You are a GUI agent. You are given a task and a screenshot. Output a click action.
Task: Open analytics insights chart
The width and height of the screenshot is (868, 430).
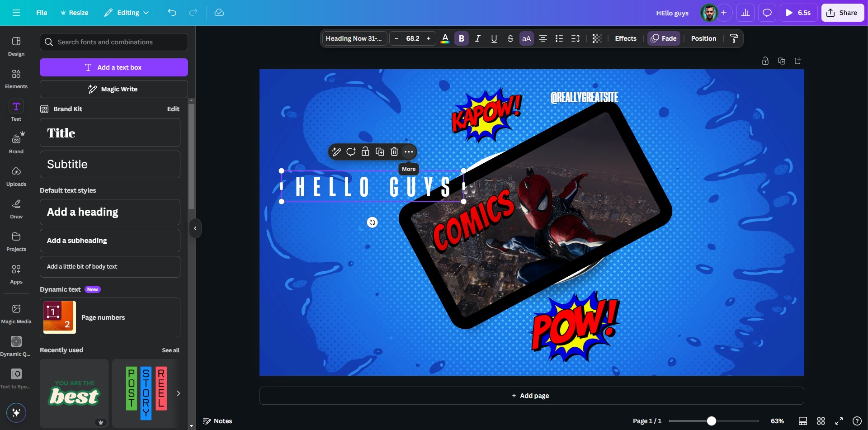[745, 13]
